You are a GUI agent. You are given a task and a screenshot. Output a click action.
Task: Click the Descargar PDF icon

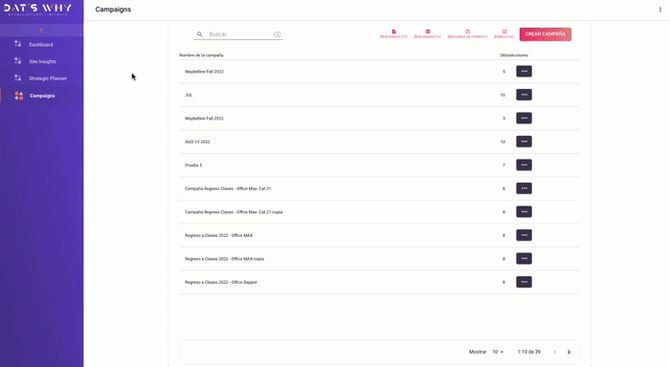(x=428, y=32)
